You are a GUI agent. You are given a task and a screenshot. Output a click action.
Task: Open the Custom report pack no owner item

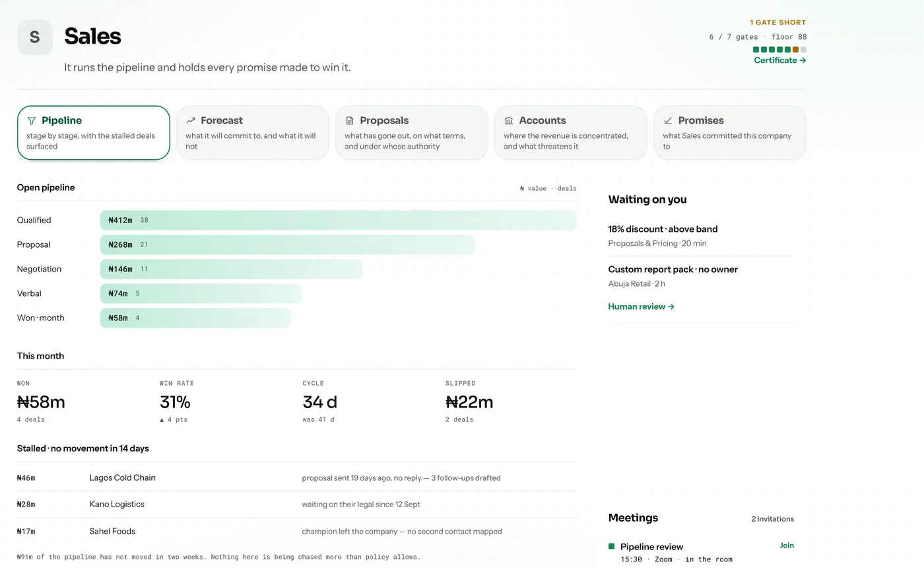(x=702, y=276)
